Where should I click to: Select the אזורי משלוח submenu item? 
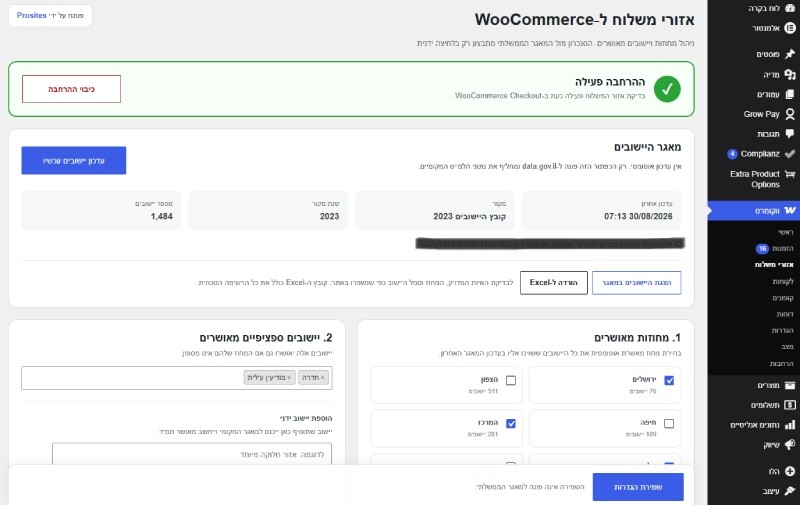(x=774, y=265)
